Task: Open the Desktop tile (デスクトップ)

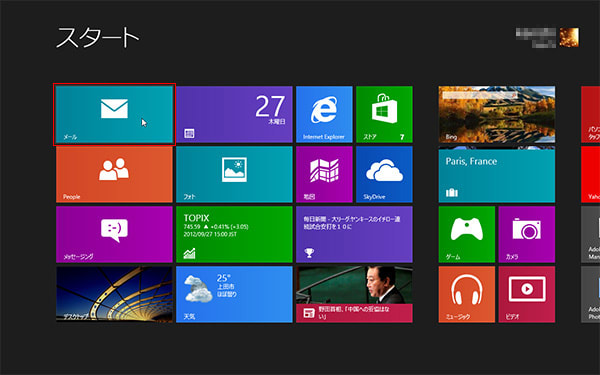Action: point(114,295)
